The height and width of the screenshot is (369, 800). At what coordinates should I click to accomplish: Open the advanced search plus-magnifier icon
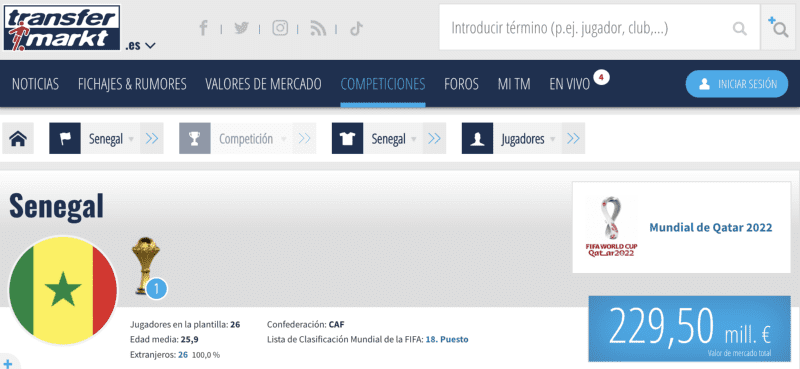(778, 28)
